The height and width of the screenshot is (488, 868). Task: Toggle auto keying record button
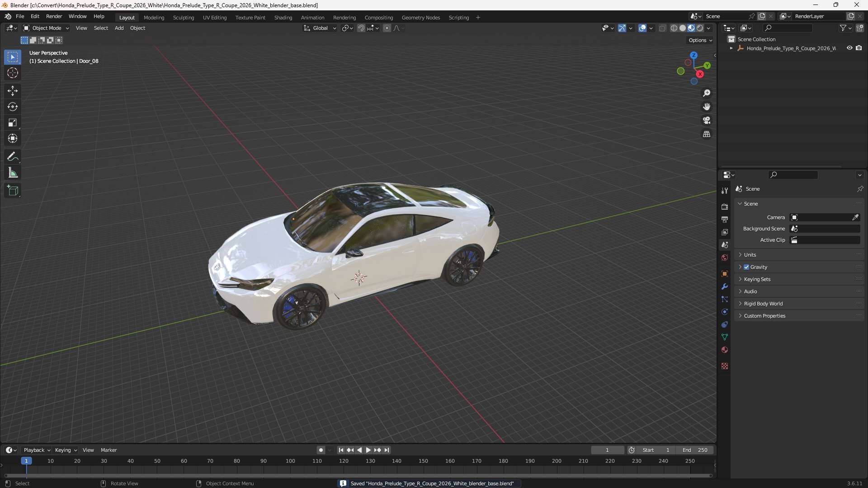[x=321, y=450]
